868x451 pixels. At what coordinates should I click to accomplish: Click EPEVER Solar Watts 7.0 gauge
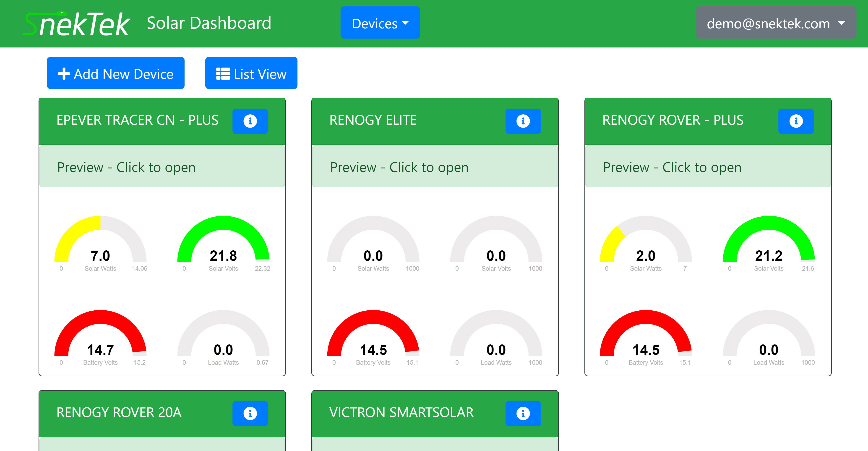pos(100,244)
